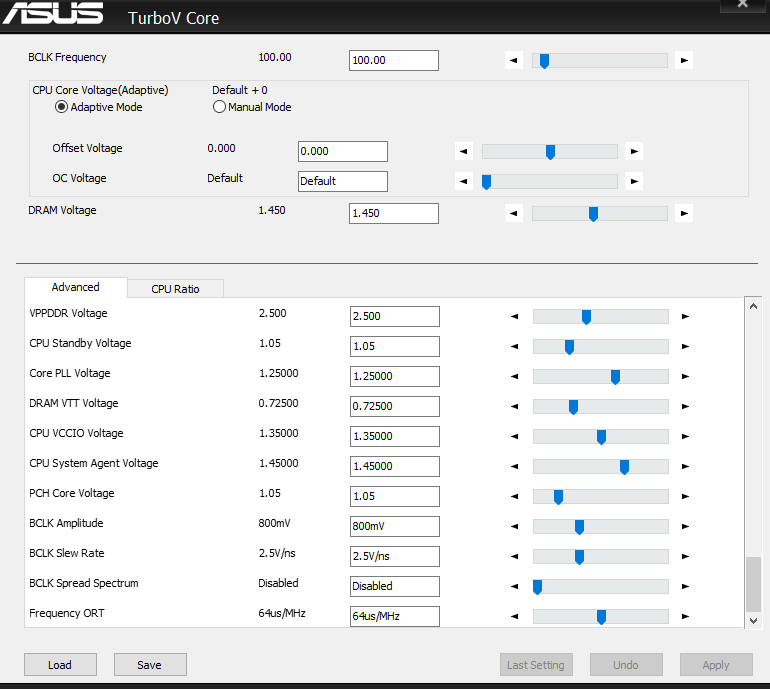
Task: Switch to the Advanced tab
Action: tap(76, 287)
